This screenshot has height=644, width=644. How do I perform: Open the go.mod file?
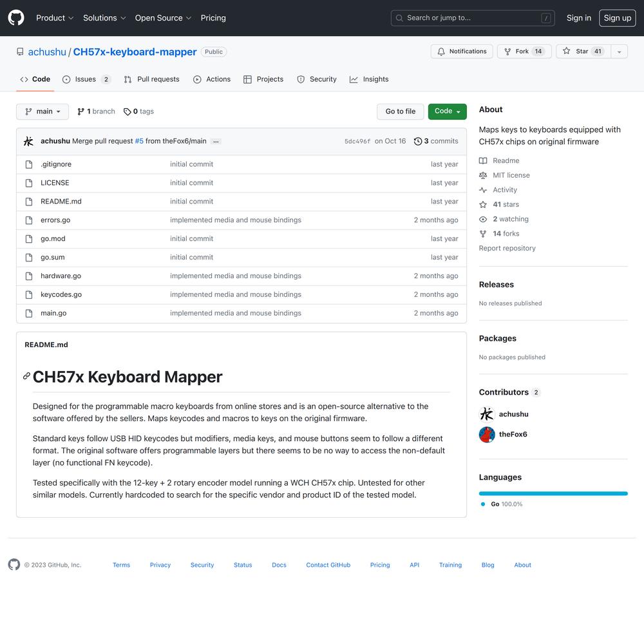(x=53, y=239)
